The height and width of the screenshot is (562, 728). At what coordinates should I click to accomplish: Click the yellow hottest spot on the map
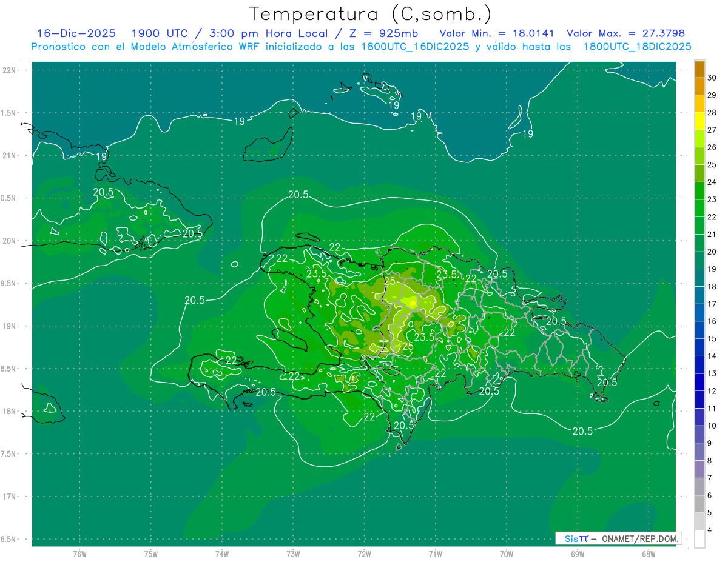click(x=412, y=302)
